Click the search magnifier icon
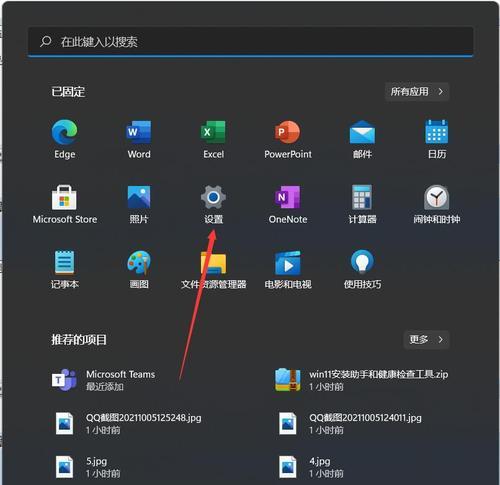 coord(46,41)
